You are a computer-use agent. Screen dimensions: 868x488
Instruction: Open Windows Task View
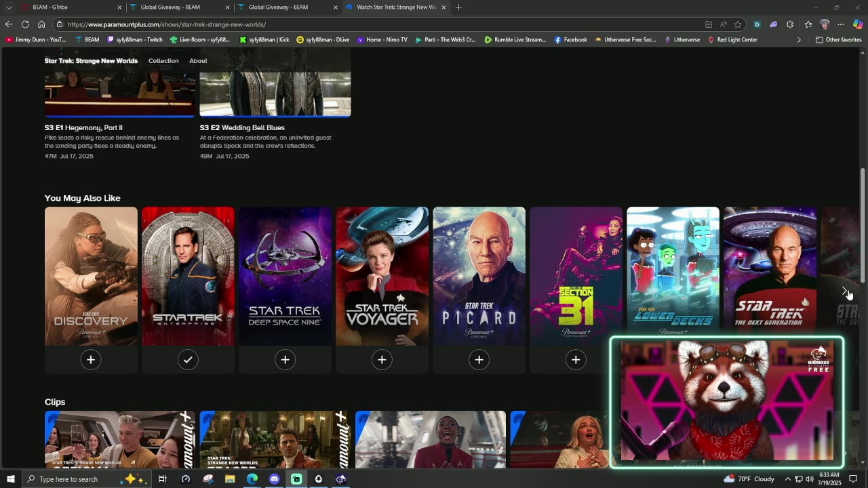point(163,479)
